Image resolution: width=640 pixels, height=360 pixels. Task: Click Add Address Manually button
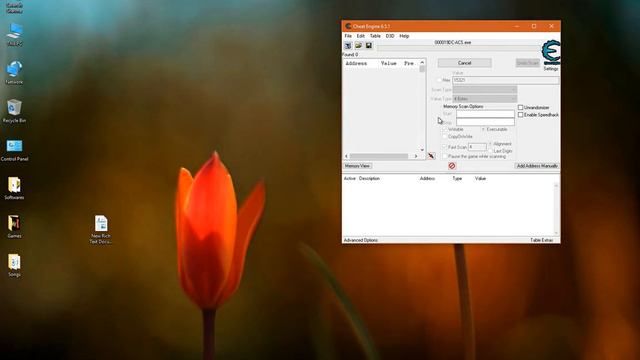537,166
